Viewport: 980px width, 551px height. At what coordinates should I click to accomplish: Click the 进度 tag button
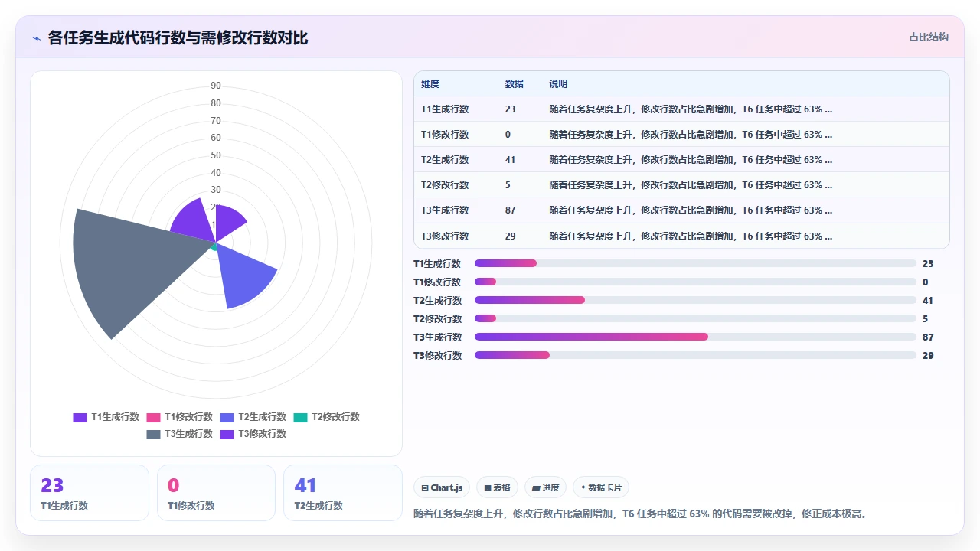click(545, 487)
